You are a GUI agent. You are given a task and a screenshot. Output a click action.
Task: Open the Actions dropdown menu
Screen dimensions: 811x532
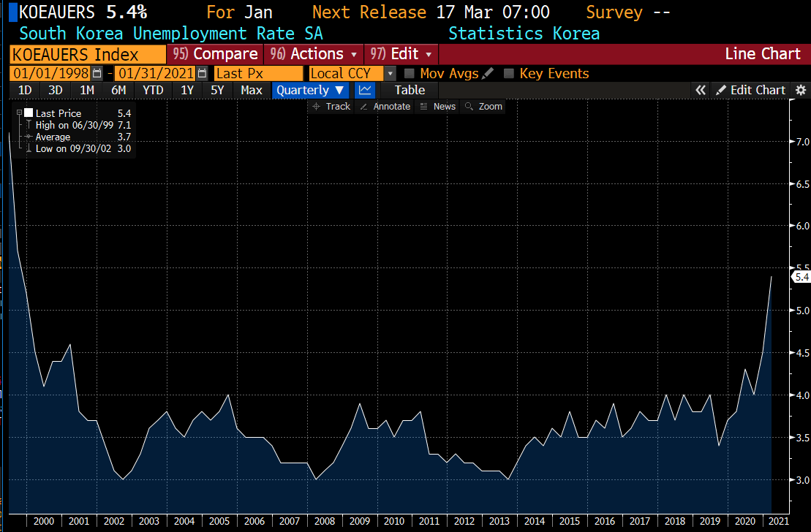click(314, 54)
